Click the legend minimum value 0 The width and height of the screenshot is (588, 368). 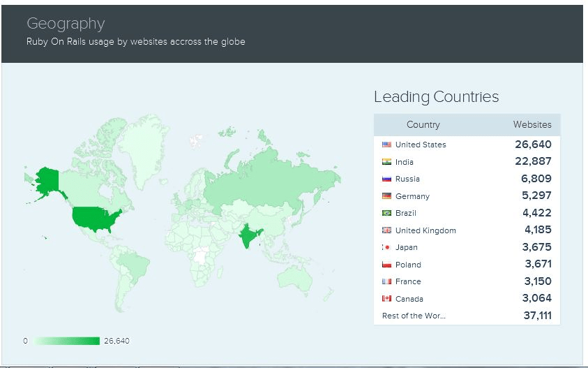tap(25, 341)
